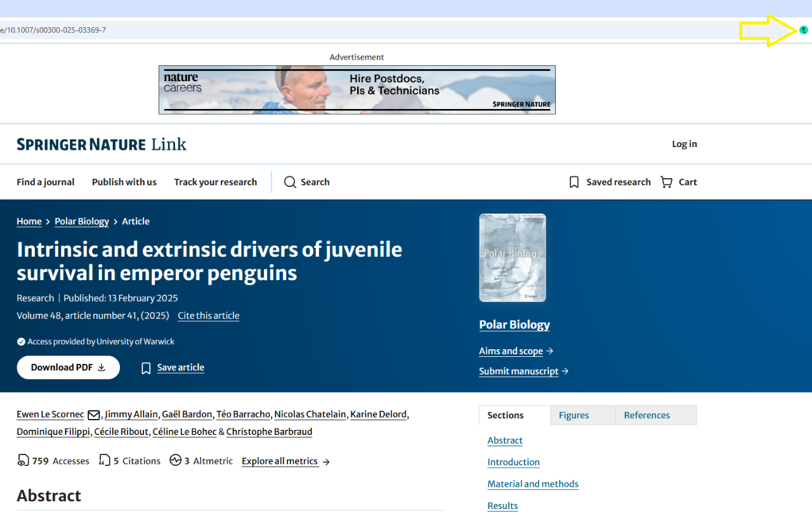Click Submit manuscript for Polar Biology
This screenshot has width=812, height=516.
coord(518,371)
